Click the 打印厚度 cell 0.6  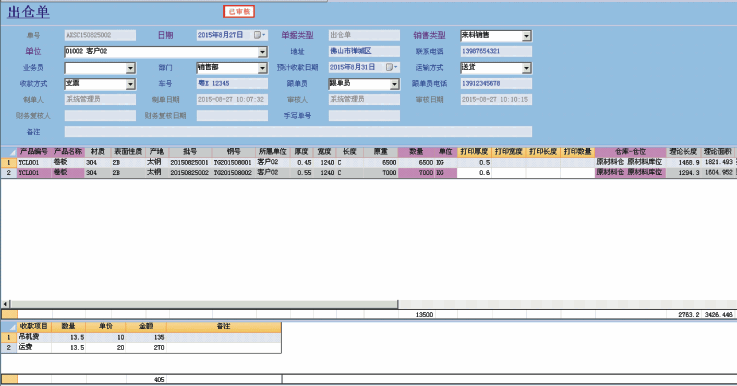(x=474, y=173)
